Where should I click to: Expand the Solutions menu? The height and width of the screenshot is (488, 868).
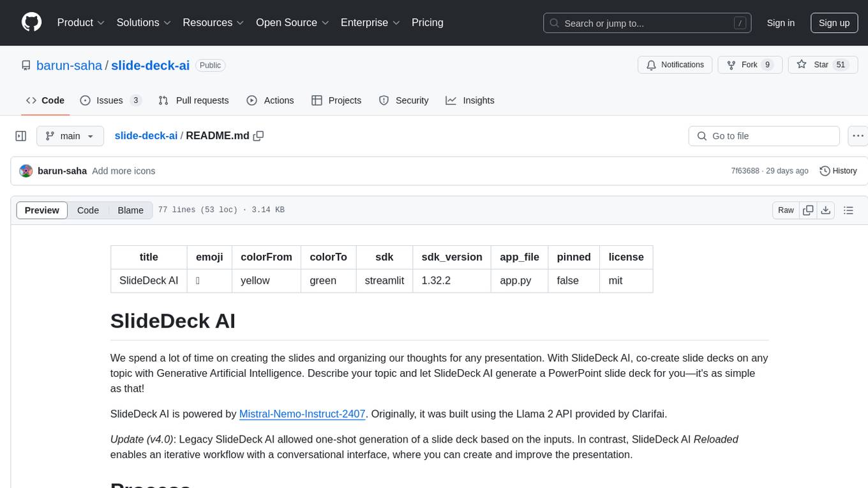coord(144,22)
